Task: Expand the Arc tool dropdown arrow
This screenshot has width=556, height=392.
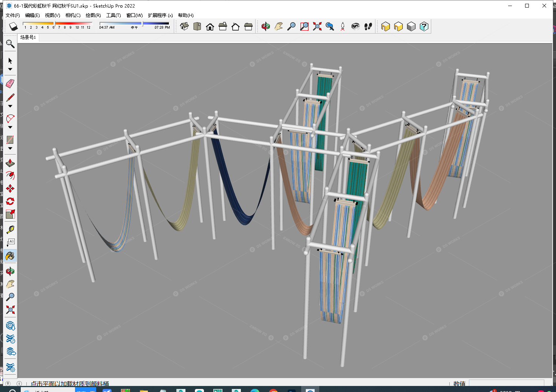Action: tap(10, 127)
